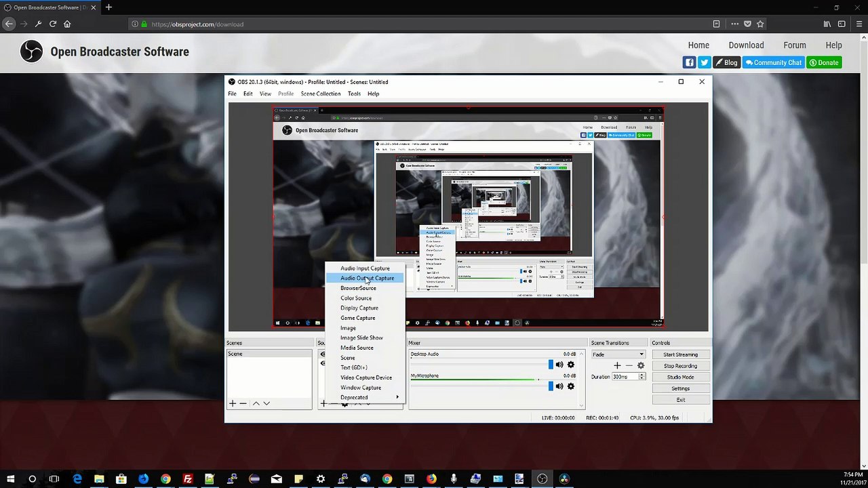The image size is (868, 488).
Task: Open the View menu in OBS
Action: coord(265,94)
